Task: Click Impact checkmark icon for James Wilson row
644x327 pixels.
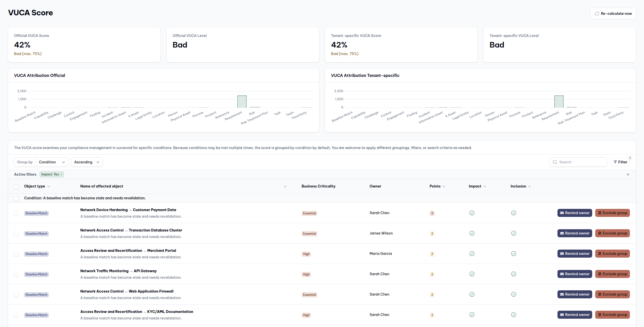Action: [472, 233]
